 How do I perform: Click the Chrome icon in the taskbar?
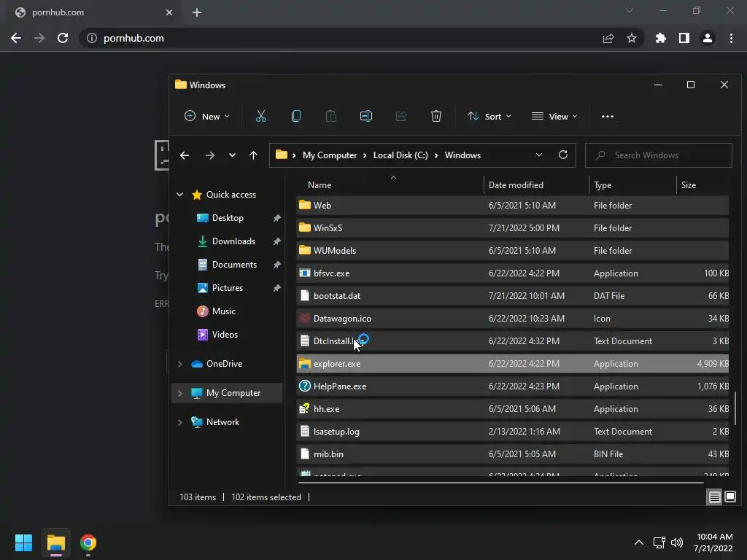pyautogui.click(x=88, y=542)
